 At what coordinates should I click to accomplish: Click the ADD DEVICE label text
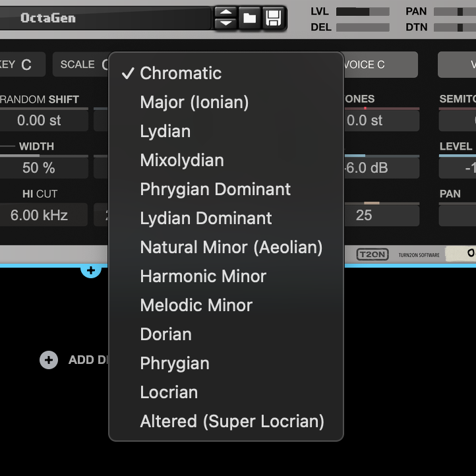click(x=88, y=360)
